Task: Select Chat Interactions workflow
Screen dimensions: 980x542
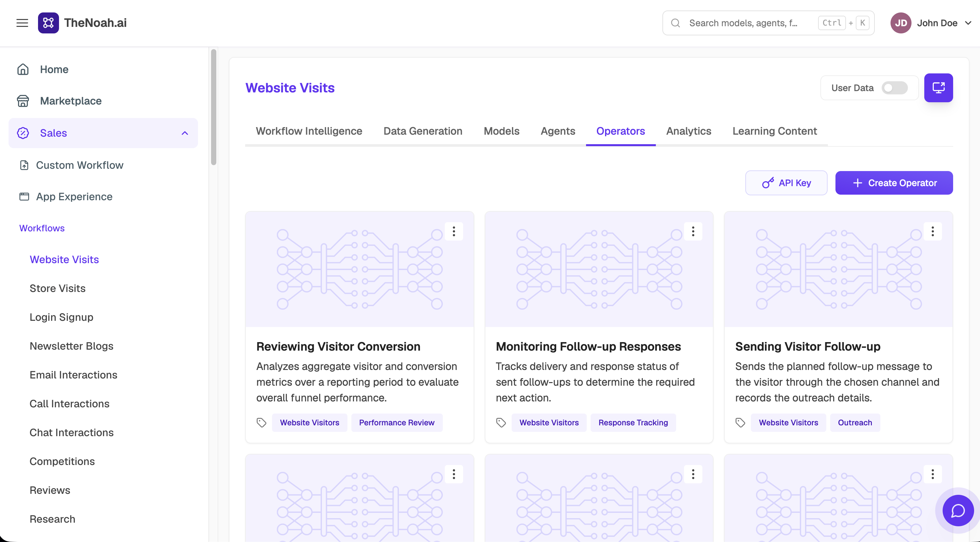Action: click(x=71, y=433)
